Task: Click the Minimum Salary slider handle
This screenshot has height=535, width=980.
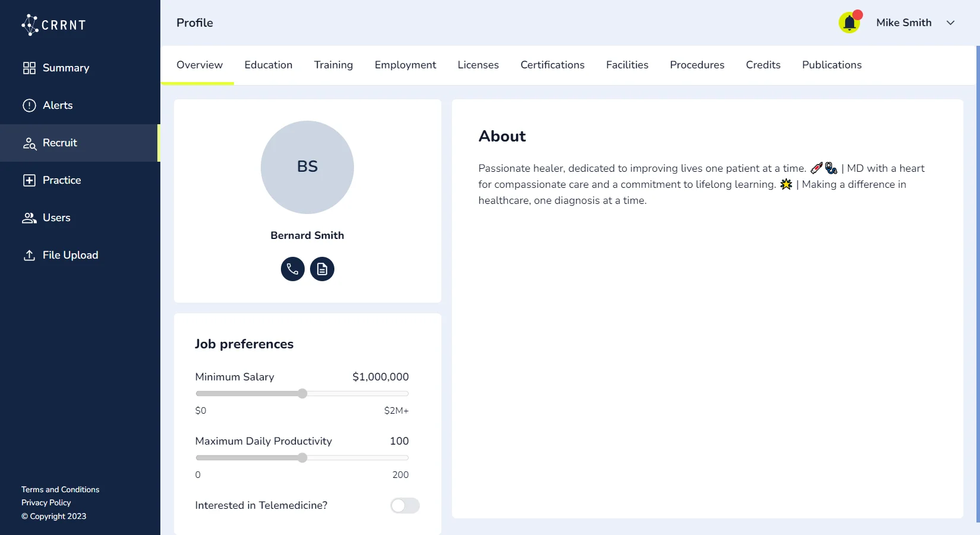Action: click(302, 394)
